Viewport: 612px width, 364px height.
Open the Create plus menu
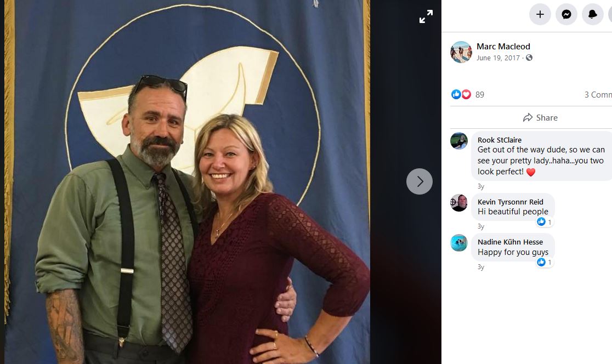[540, 14]
